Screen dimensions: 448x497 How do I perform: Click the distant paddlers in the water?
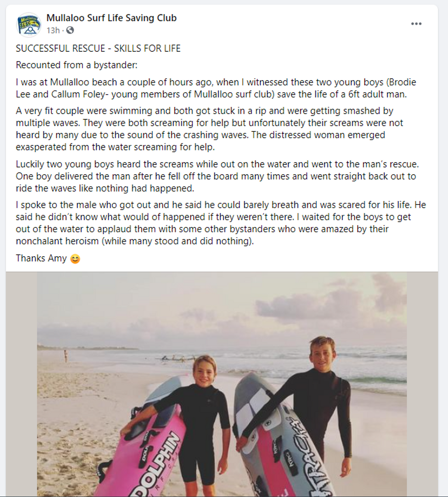tap(175, 359)
